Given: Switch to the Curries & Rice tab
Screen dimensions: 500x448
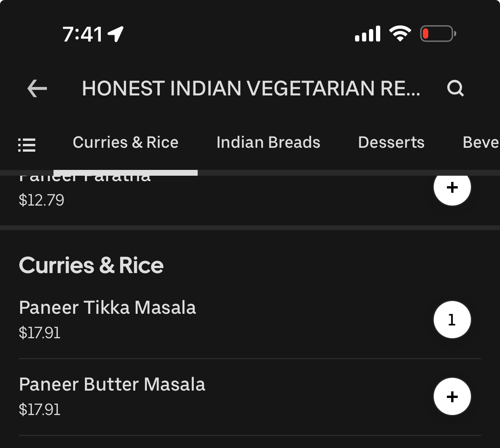Looking at the screenshot, I should [x=126, y=142].
